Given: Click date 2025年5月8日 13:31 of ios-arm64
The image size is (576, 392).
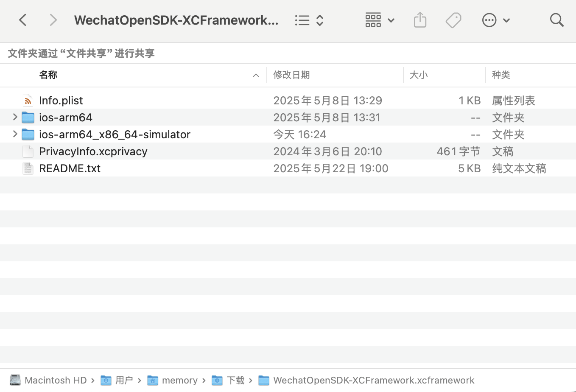Looking at the screenshot, I should pos(327,118).
